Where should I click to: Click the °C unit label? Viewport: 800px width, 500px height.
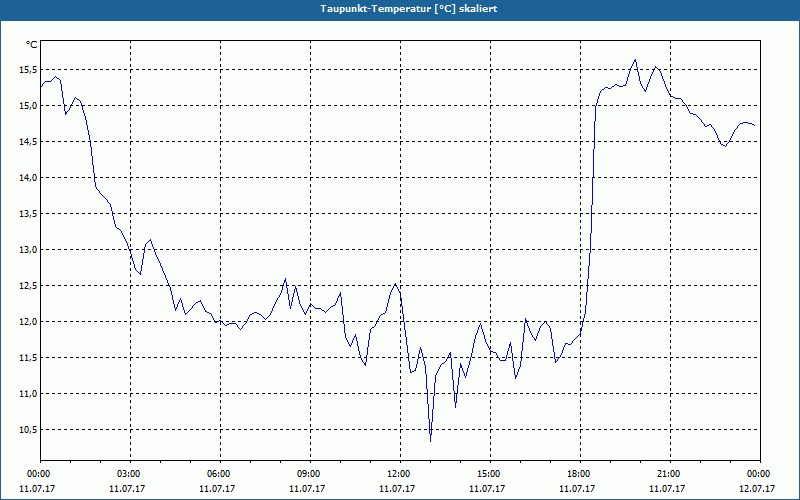(x=32, y=45)
